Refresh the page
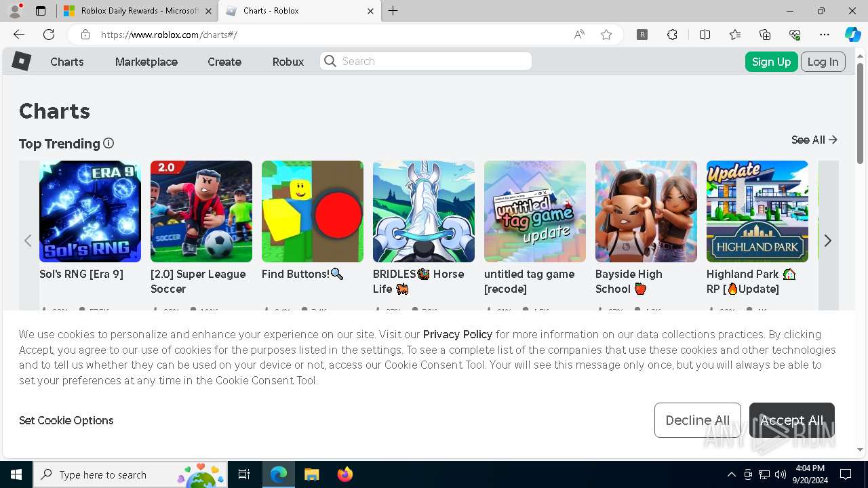Screen dimensions: 868x488 click(49, 35)
